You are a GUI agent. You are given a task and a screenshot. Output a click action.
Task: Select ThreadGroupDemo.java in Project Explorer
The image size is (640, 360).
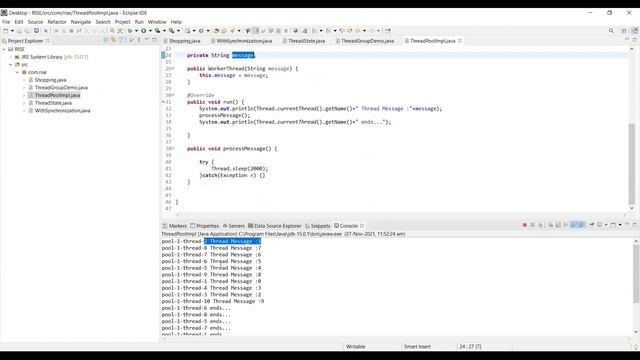click(61, 87)
